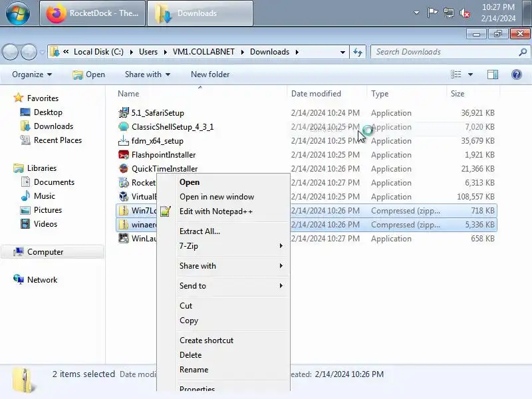Select Libraries in the navigation pane
Image resolution: width=532 pixels, height=399 pixels.
(42, 168)
